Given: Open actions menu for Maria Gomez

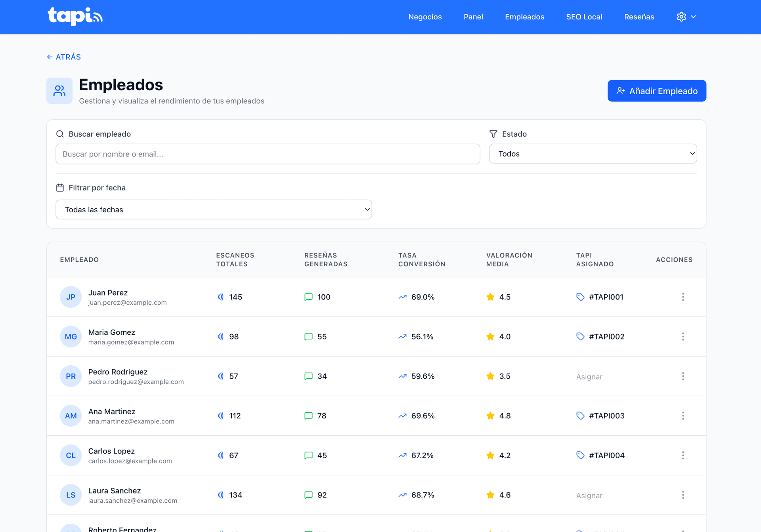Looking at the screenshot, I should pos(683,336).
